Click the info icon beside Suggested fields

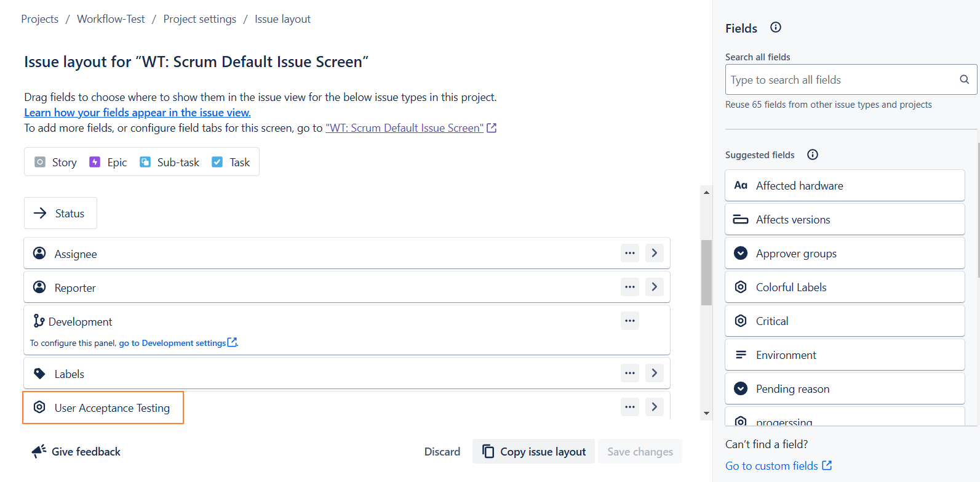tap(812, 155)
